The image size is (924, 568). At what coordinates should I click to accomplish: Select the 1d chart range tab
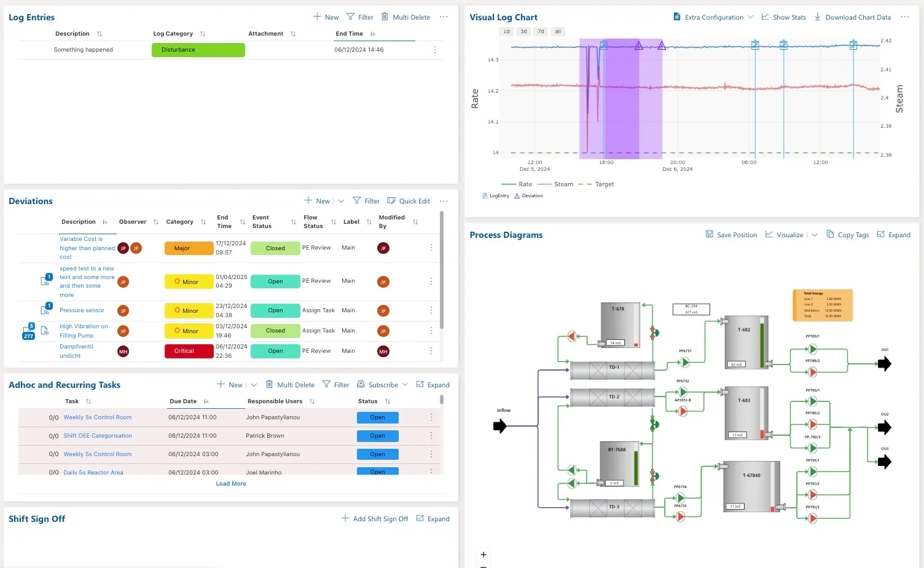coord(506,31)
